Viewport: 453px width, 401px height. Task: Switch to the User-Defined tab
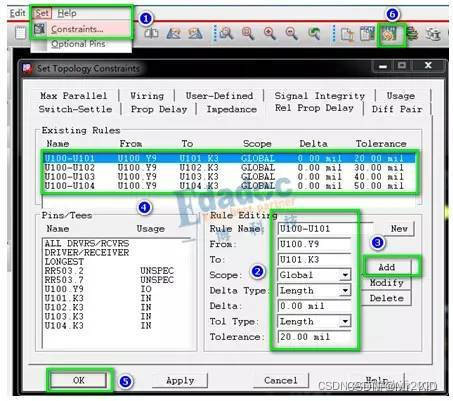point(219,96)
